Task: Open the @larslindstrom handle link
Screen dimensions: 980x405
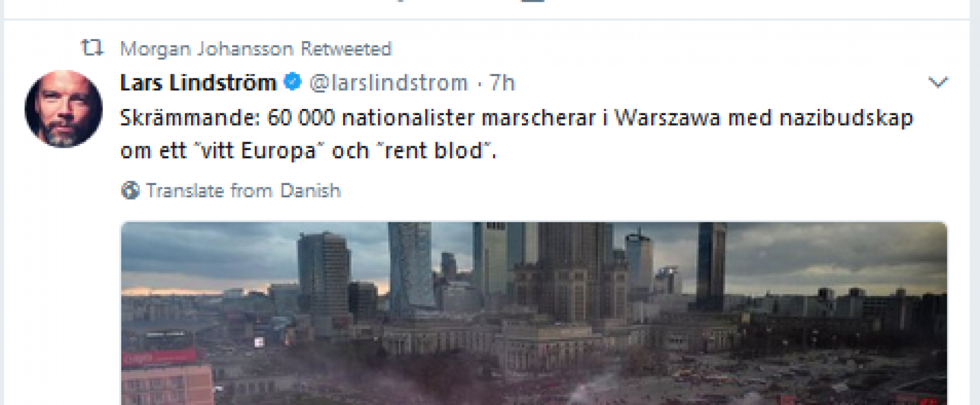Action: coord(388,83)
